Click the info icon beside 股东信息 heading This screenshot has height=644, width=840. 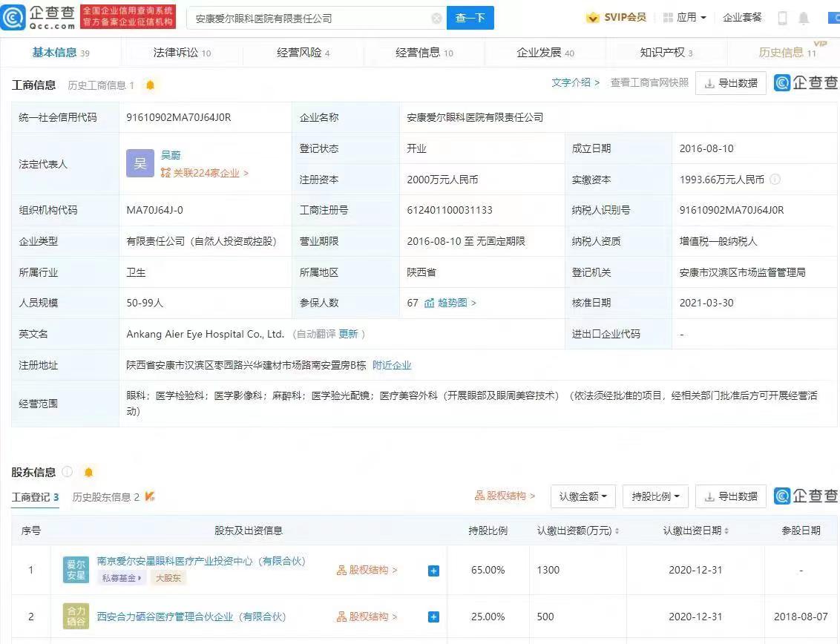(x=68, y=471)
